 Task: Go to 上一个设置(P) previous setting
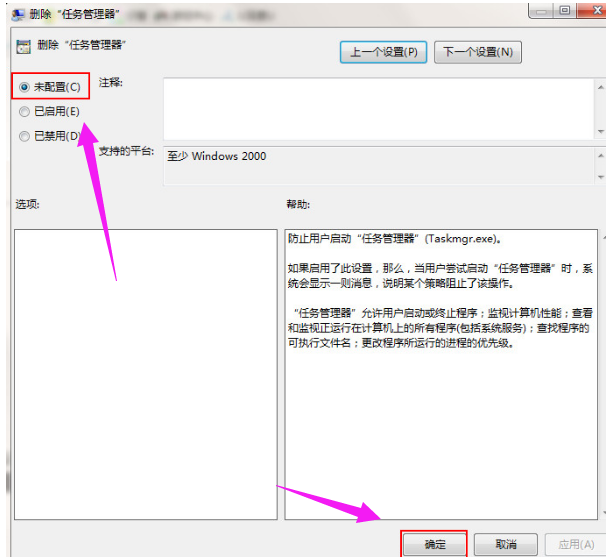(x=384, y=51)
